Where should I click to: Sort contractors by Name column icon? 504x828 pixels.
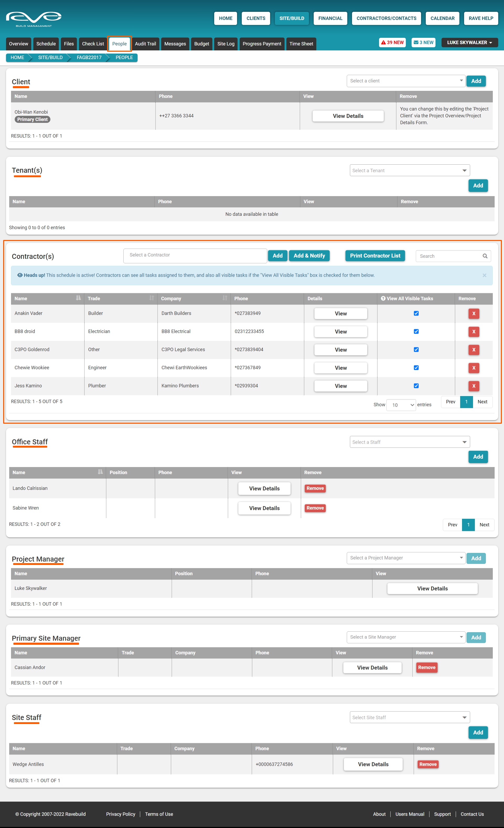pyautogui.click(x=78, y=298)
